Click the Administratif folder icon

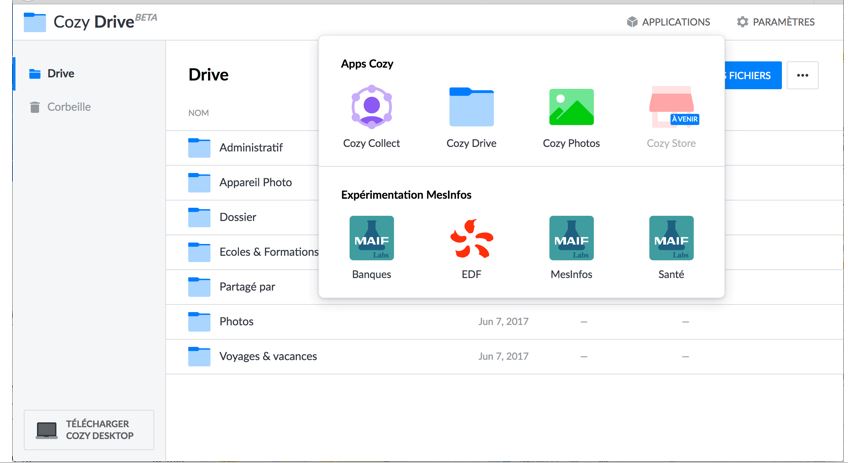pyautogui.click(x=199, y=148)
